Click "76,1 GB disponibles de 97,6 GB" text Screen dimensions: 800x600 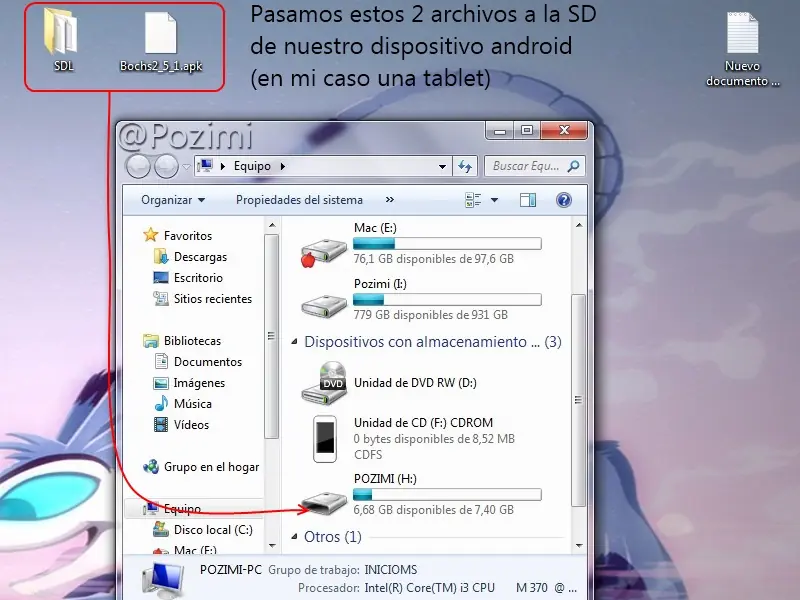(x=433, y=259)
